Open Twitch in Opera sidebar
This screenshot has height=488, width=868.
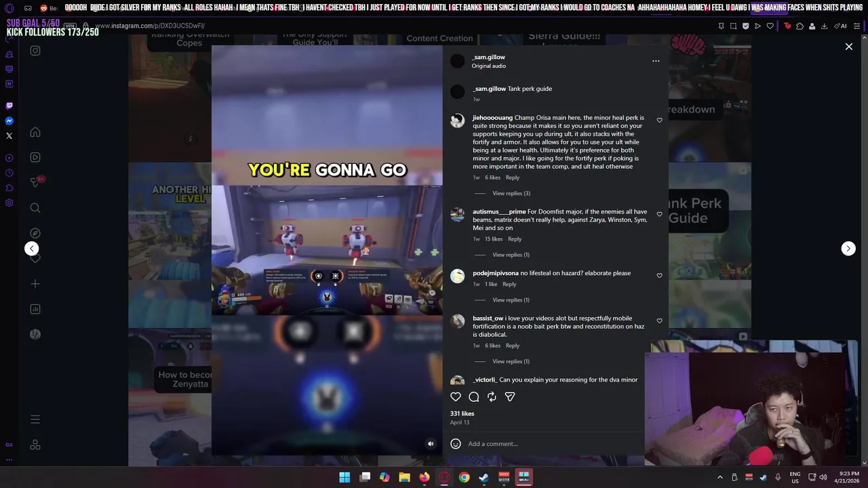[9, 106]
